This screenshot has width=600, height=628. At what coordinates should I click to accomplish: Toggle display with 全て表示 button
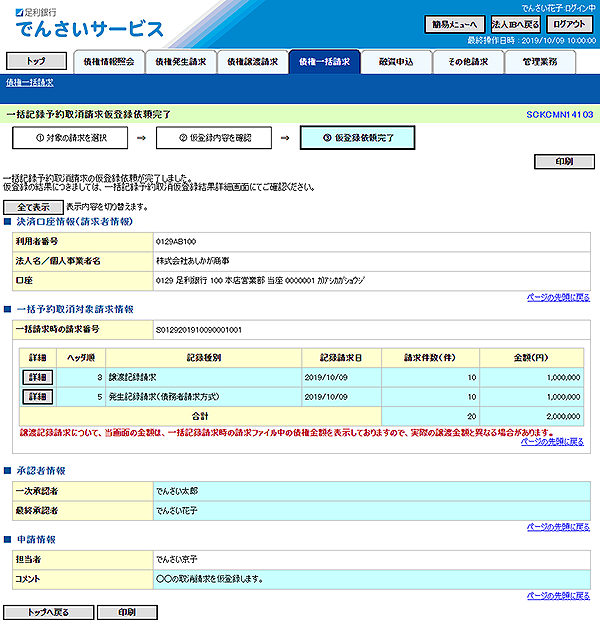[x=33, y=207]
